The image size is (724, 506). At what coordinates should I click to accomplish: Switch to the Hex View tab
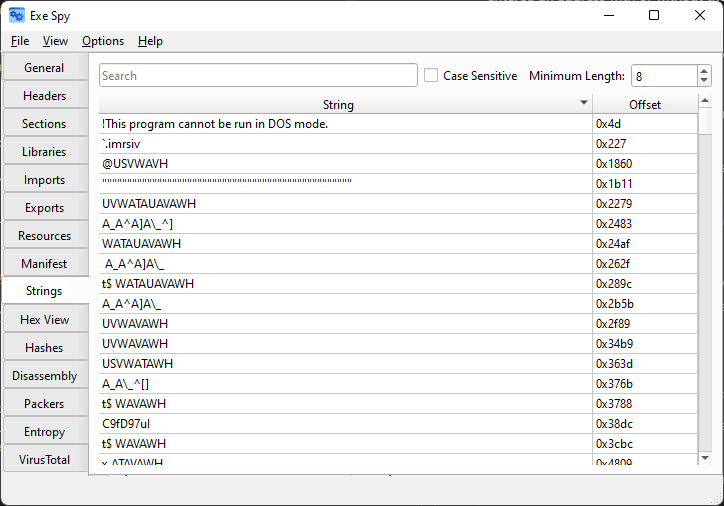tap(45, 319)
